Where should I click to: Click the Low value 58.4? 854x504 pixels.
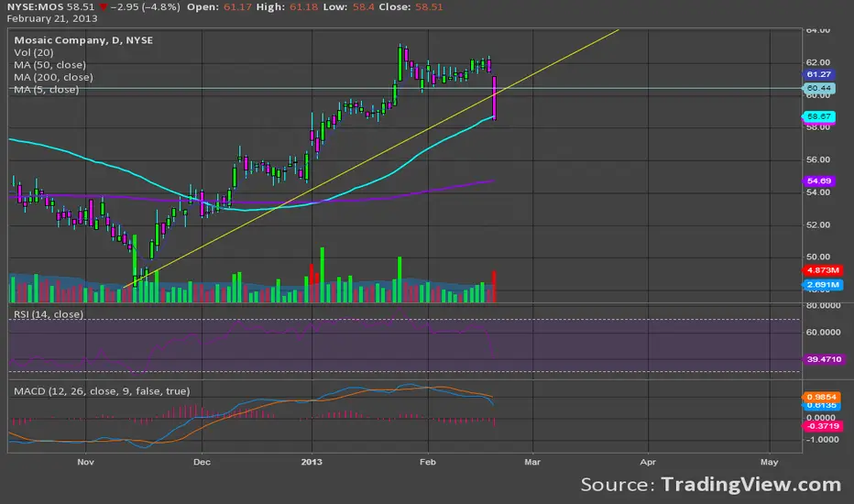pyautogui.click(x=364, y=7)
